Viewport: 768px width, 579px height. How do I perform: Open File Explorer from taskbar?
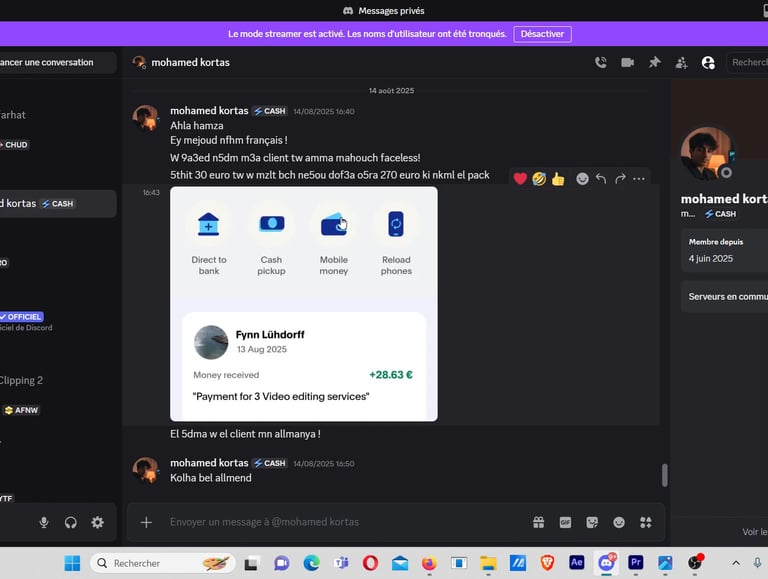point(488,563)
